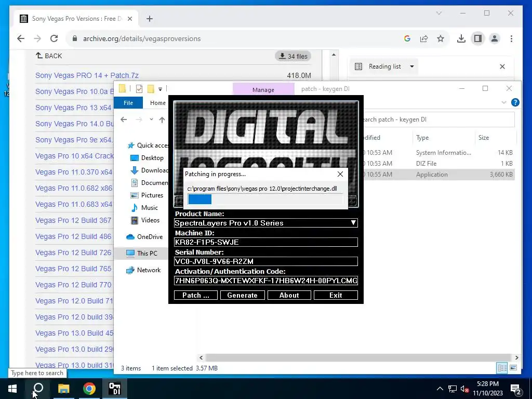532x399 pixels.
Task: Download all 34 files button
Action: 293,56
